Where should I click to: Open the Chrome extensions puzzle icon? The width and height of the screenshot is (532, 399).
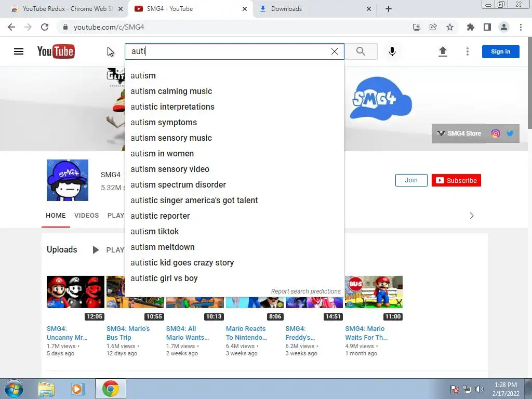(x=471, y=27)
